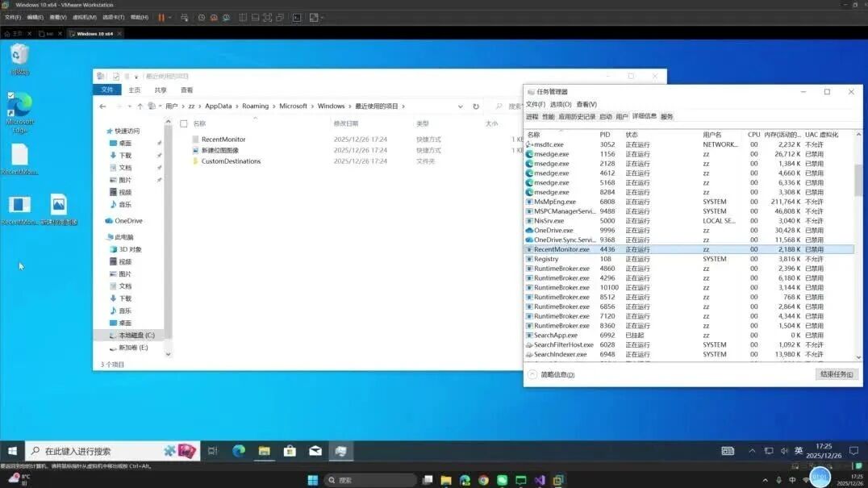Open Quick Access Toolbar dropdown in Explorer
The height and width of the screenshot is (488, 868).
pos(136,77)
